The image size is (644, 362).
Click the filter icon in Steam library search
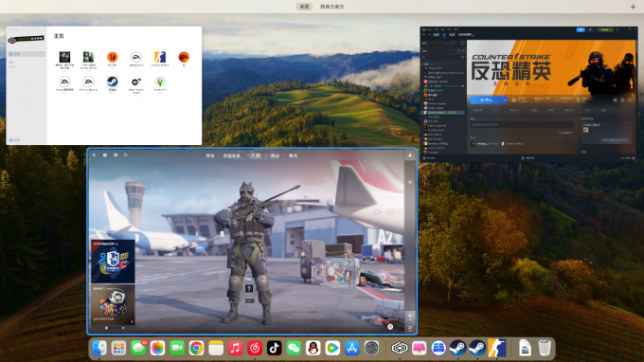pyautogui.click(x=462, y=58)
